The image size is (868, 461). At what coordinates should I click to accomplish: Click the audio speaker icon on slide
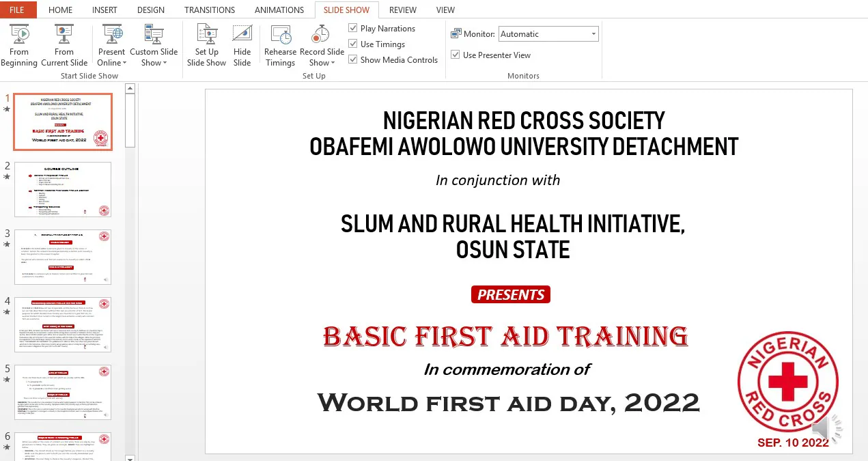(825, 428)
